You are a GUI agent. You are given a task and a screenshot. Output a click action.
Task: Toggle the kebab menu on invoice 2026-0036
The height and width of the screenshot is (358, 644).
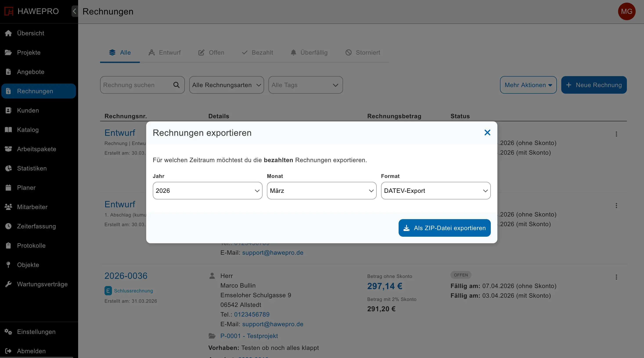coord(616,277)
